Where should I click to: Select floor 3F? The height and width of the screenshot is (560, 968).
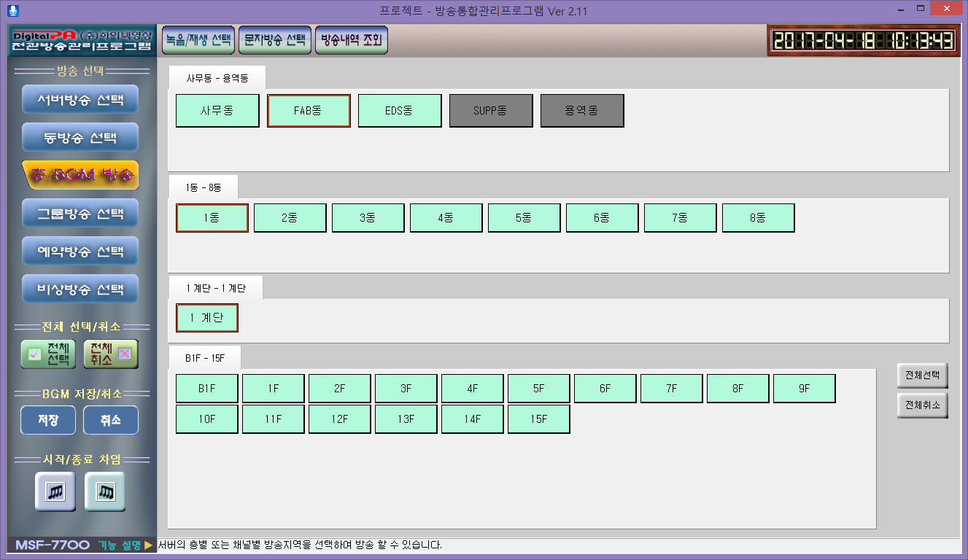click(406, 389)
